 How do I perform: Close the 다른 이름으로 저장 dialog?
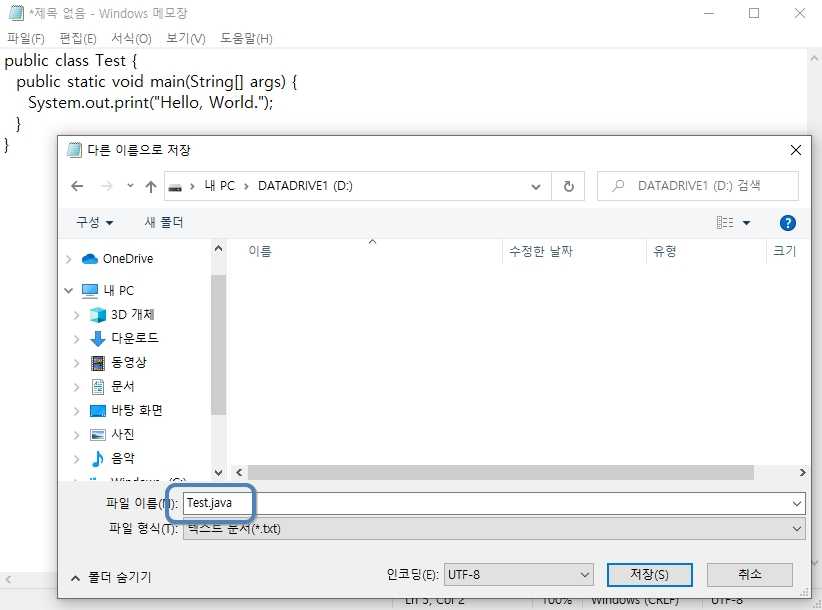[795, 150]
